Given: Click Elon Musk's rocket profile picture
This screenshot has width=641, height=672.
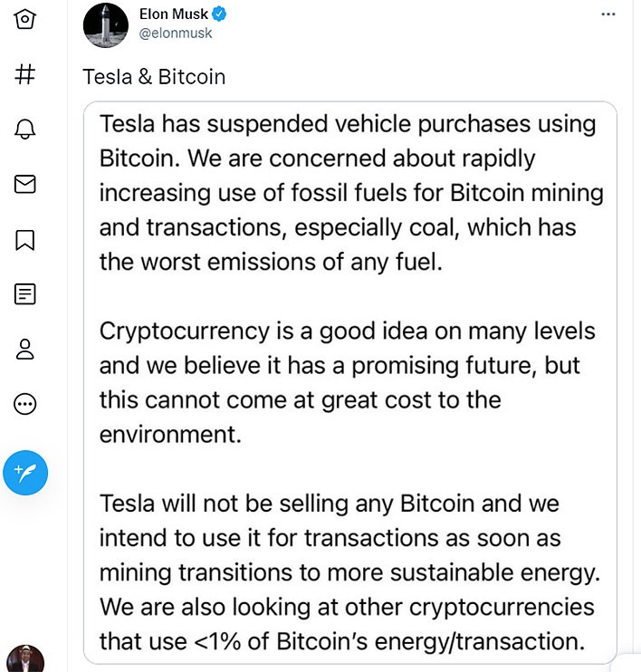Looking at the screenshot, I should point(105,24).
